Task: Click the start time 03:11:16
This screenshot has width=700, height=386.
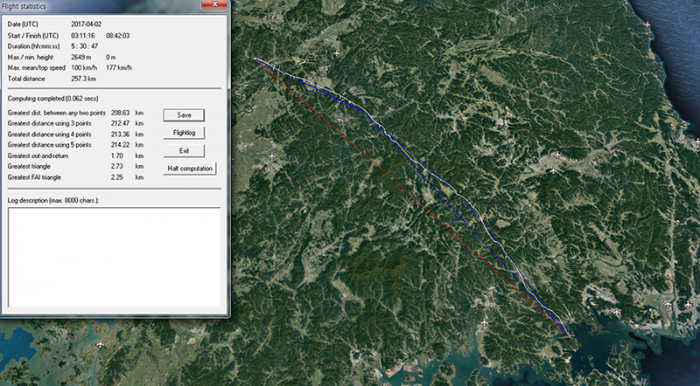Action: pyautogui.click(x=83, y=36)
